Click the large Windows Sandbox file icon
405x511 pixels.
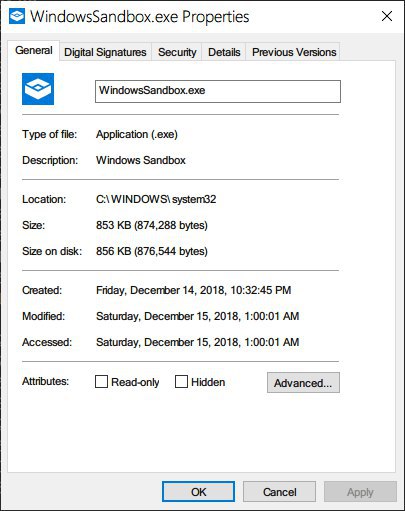point(38,89)
